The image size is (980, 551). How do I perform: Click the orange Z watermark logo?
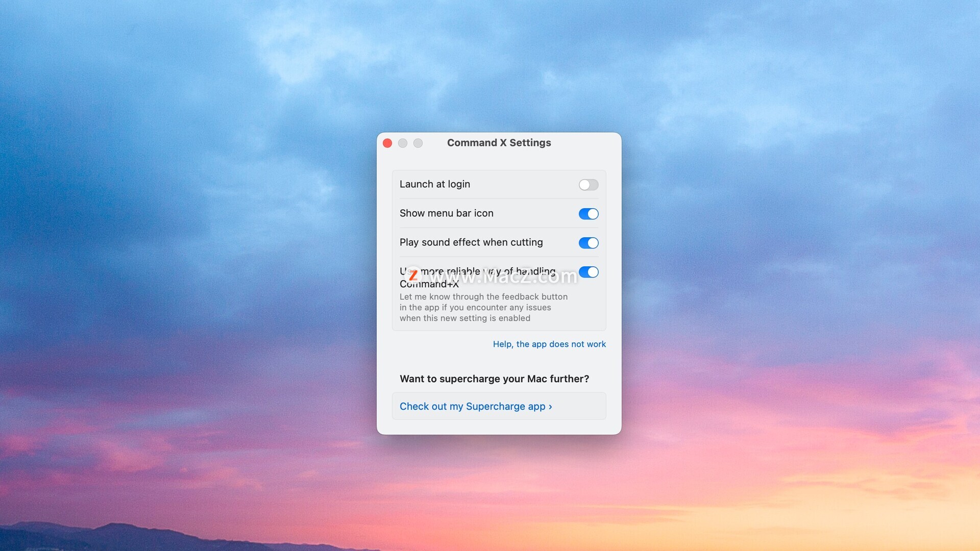tap(413, 275)
